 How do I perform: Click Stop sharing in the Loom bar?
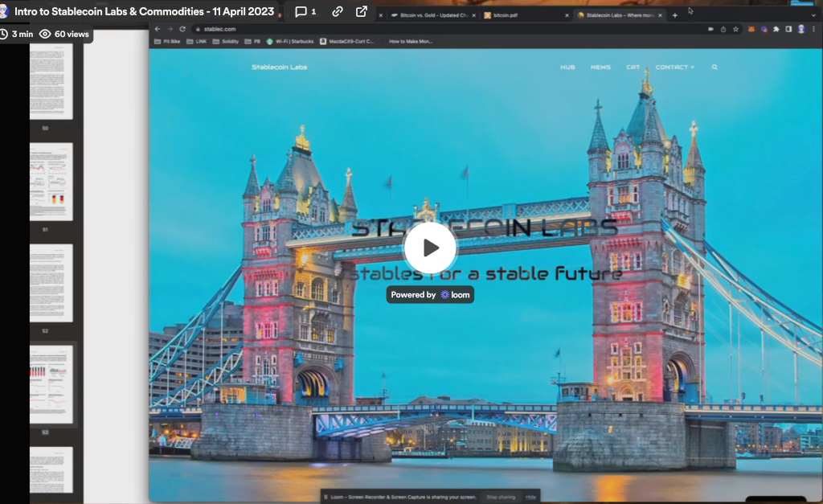(x=501, y=497)
